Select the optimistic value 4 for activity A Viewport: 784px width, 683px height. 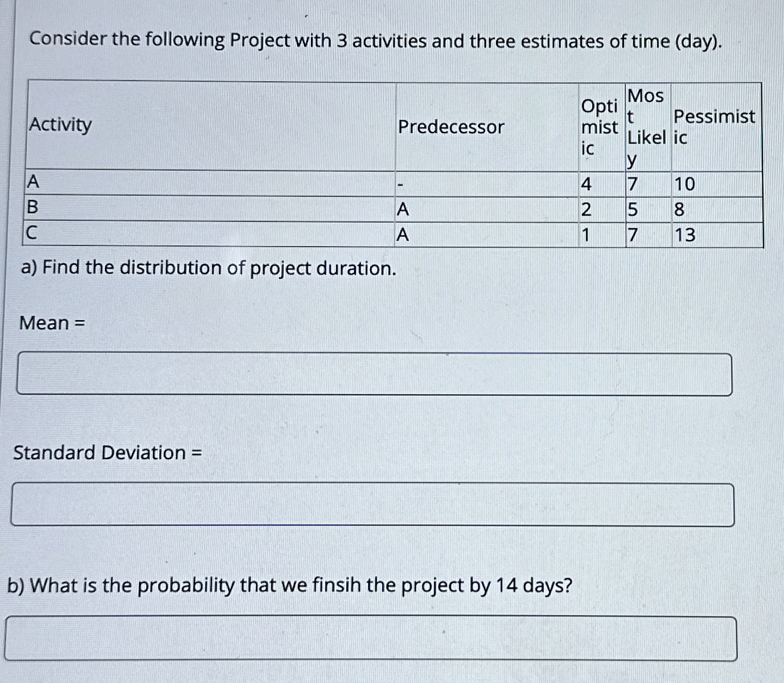click(586, 184)
